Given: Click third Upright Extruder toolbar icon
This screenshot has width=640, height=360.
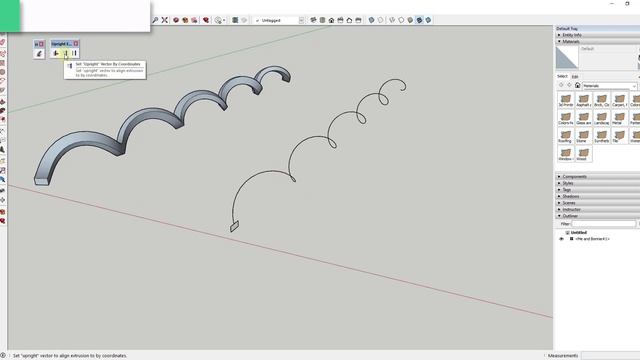Looking at the screenshot, I should click(74, 53).
